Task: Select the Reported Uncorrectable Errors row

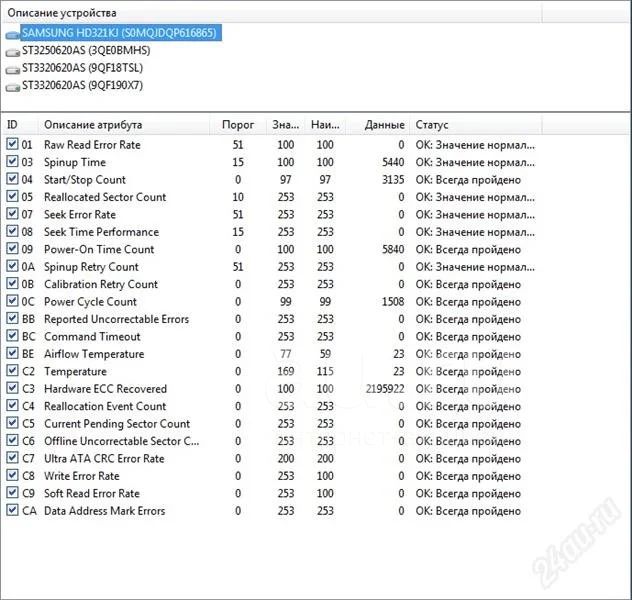Action: [271, 319]
